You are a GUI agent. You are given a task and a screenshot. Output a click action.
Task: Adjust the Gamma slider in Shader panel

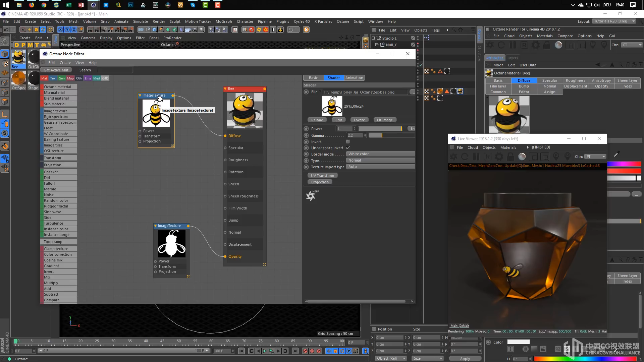pos(391,135)
